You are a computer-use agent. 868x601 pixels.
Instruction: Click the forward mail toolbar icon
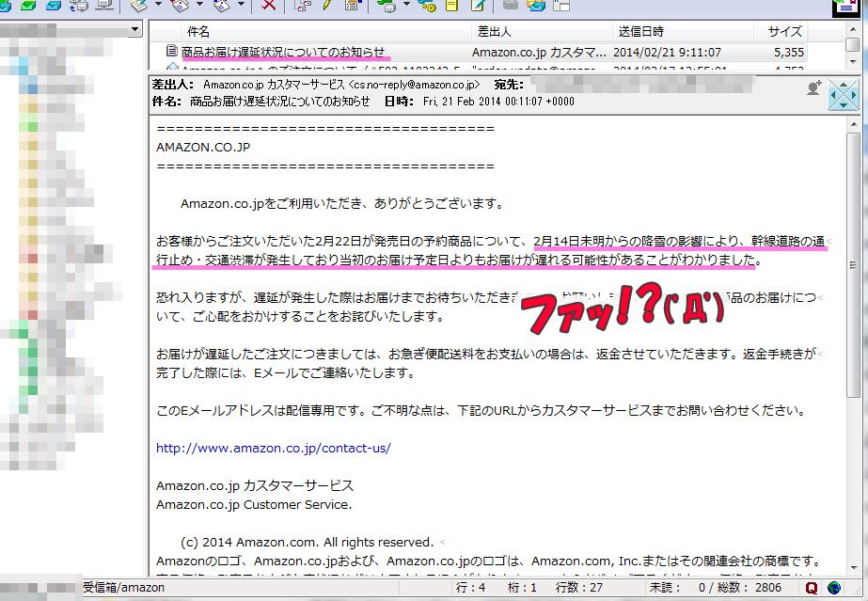point(222,5)
